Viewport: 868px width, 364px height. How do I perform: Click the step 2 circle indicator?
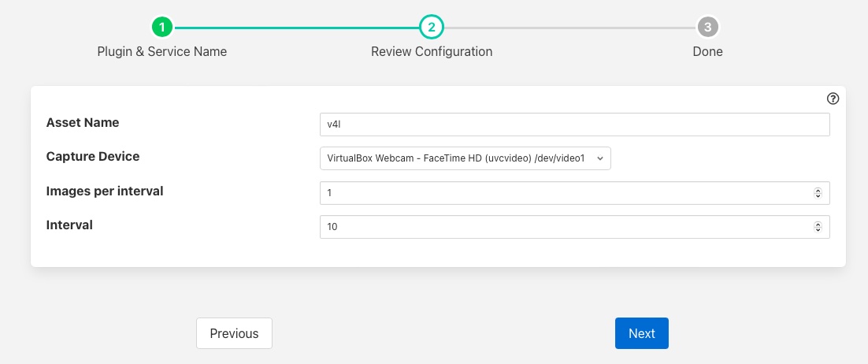pos(432,28)
